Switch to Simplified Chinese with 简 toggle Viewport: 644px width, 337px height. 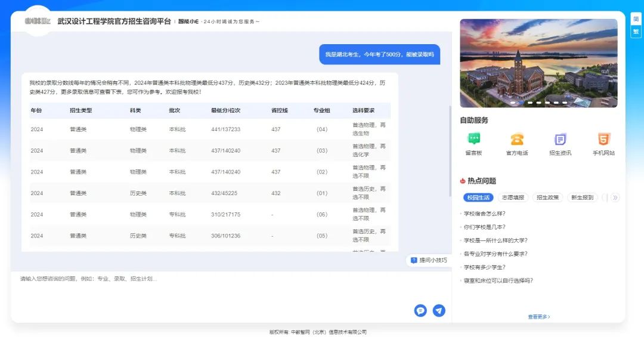coord(636,19)
